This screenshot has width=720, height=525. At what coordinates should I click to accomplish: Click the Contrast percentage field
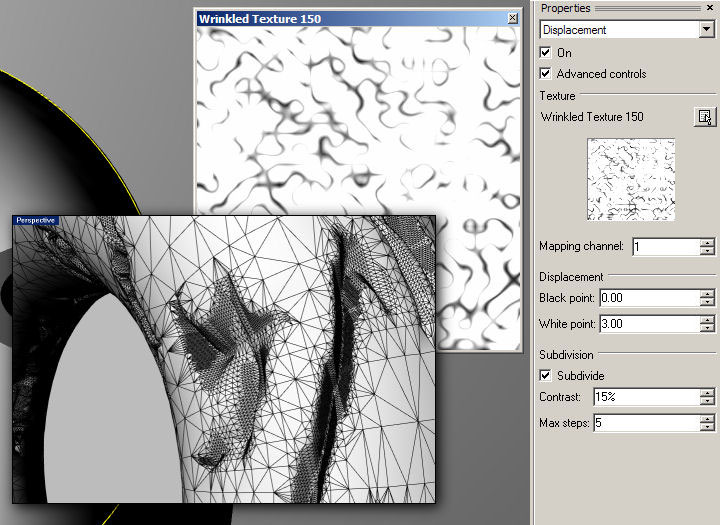click(x=647, y=397)
